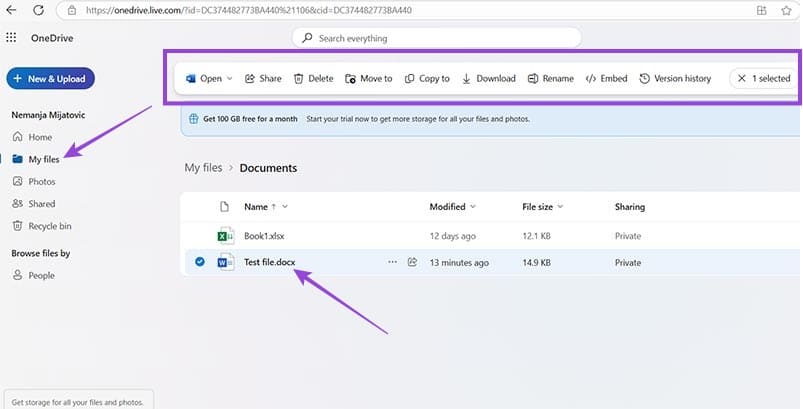
Task: Click the Embed code icon
Action: point(591,78)
